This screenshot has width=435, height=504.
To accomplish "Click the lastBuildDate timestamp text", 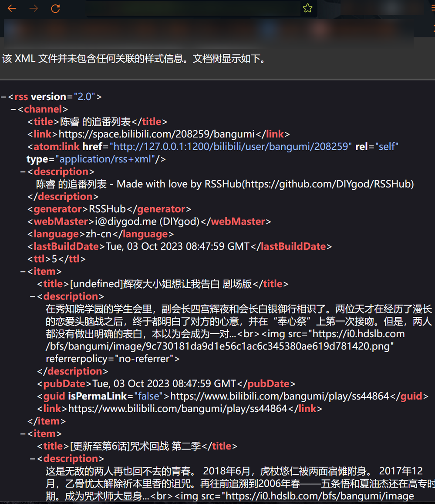I will (178, 246).
